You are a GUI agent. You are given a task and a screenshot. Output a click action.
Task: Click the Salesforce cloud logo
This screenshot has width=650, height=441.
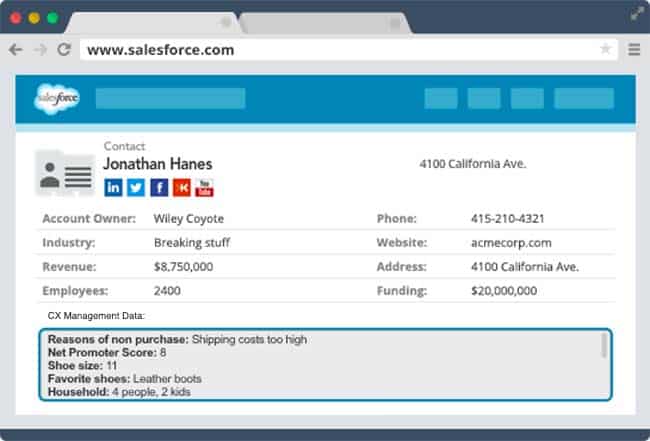pos(57,99)
